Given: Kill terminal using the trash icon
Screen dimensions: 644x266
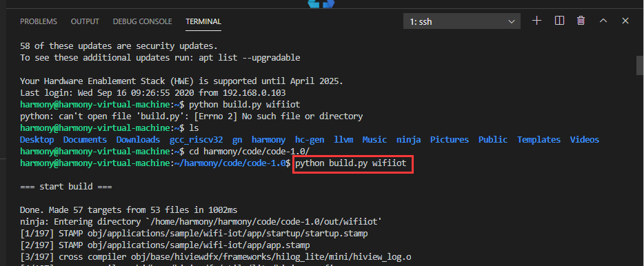Looking at the screenshot, I should [x=581, y=21].
